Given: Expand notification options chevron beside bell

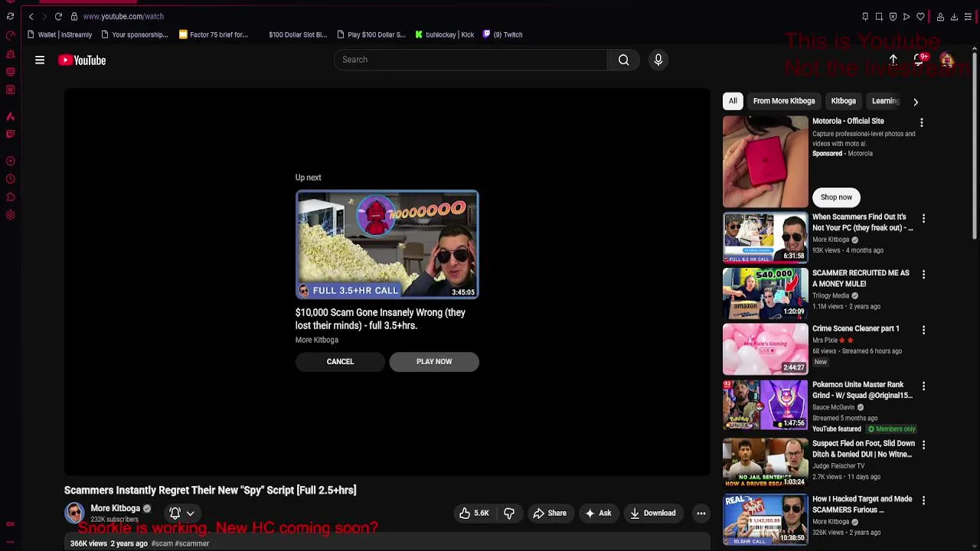Looking at the screenshot, I should pos(191,514).
